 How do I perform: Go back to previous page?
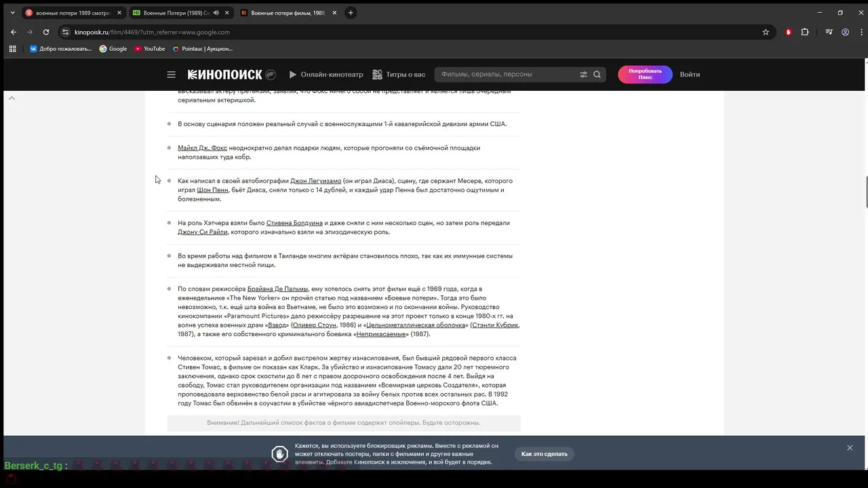[14, 32]
